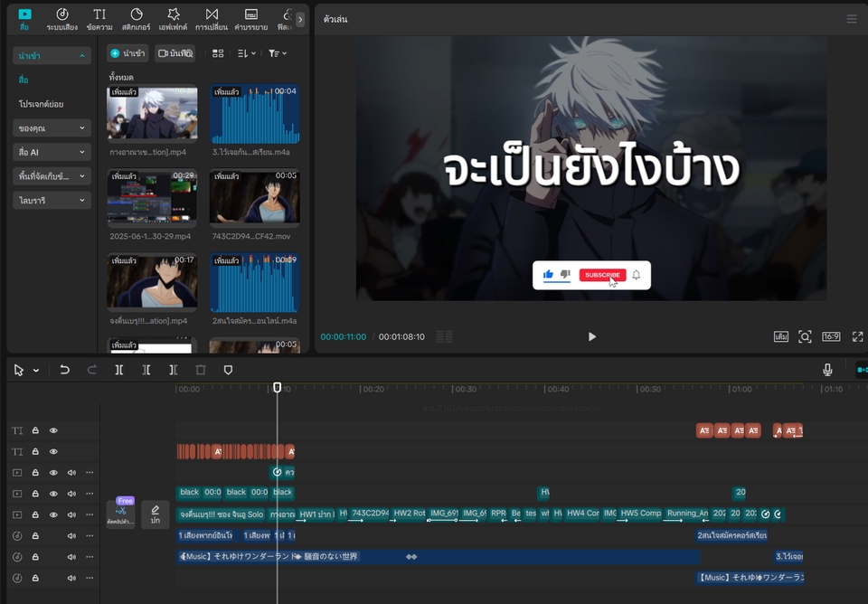Hide the main video track
868x604 pixels.
[53, 514]
